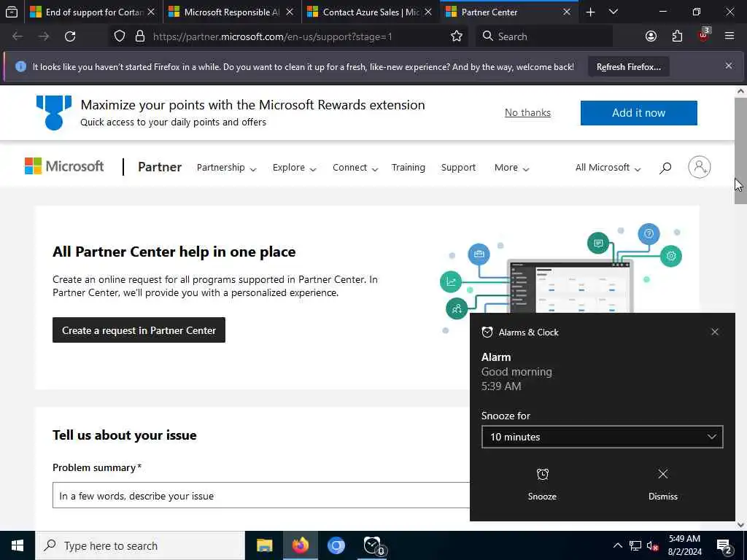
Task: Click the Microsoft logo
Action: (x=64, y=166)
